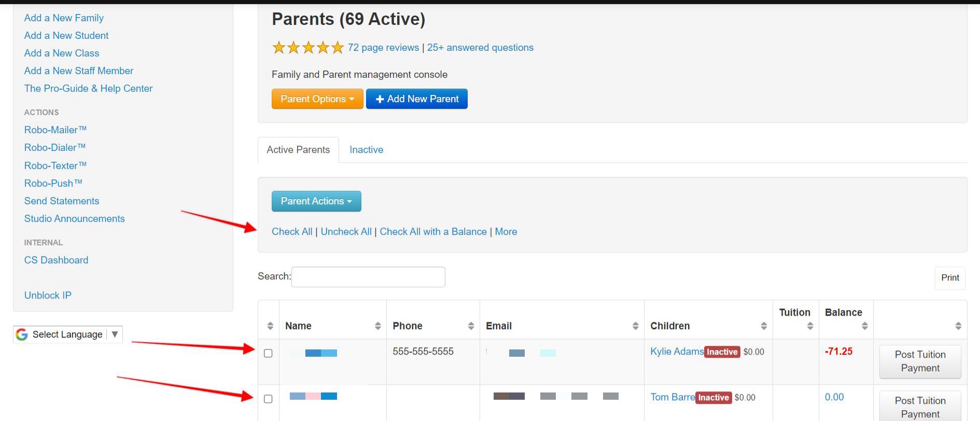Click the Inactive badge beside Tom Barre

[713, 398]
